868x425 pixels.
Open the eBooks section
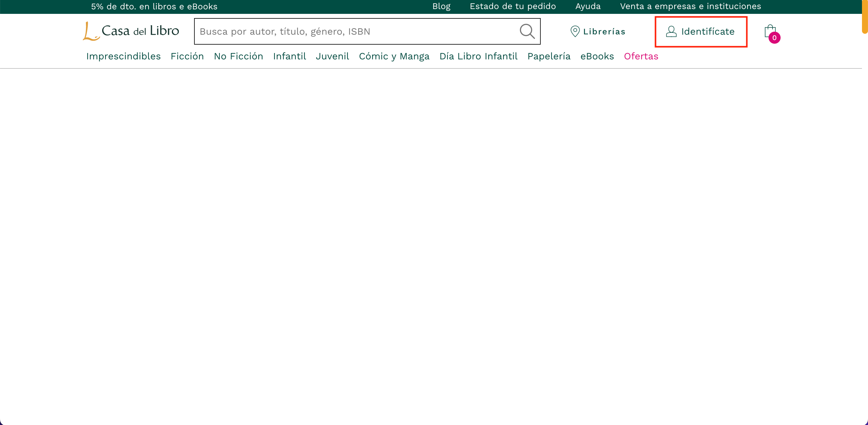[x=597, y=56]
